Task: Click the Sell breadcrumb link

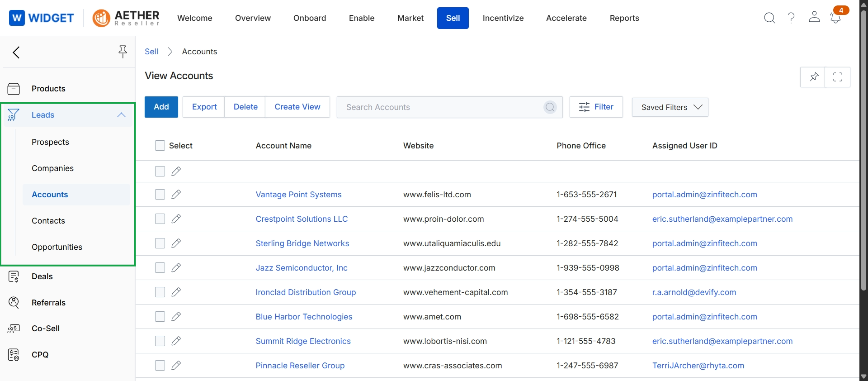Action: pyautogui.click(x=151, y=52)
